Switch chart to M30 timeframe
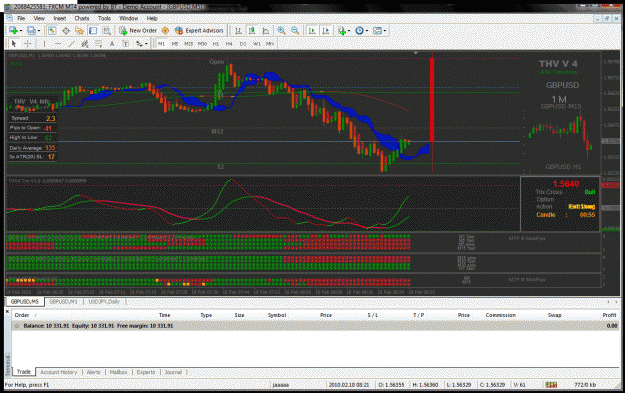Viewport: 625px width, 393px height. coord(202,44)
